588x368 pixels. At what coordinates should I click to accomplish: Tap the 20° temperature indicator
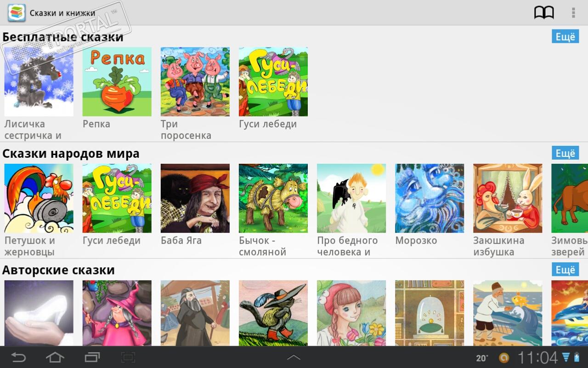click(482, 358)
